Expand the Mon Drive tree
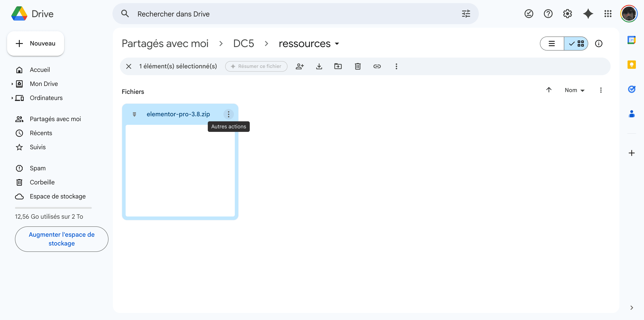Screen dimensions: 644x320 12,84
